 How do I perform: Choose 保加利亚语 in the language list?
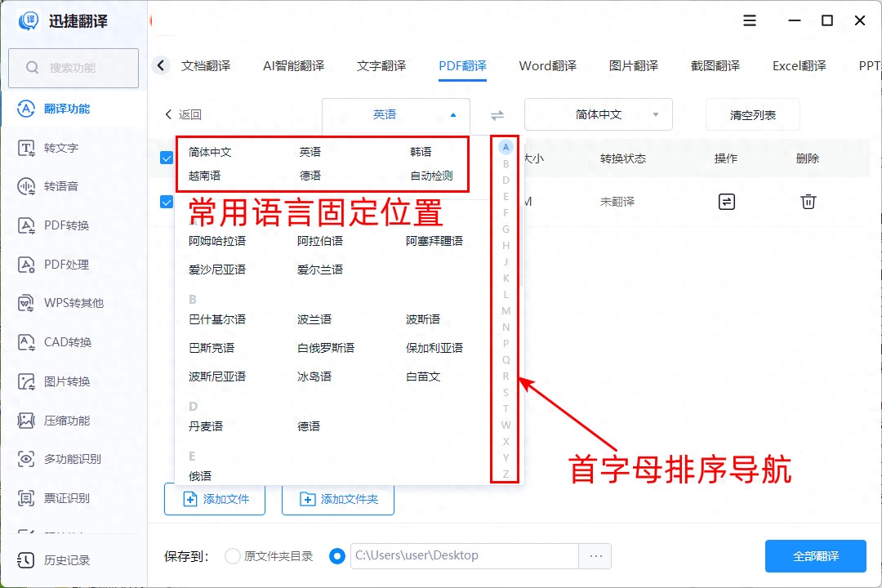[434, 348]
